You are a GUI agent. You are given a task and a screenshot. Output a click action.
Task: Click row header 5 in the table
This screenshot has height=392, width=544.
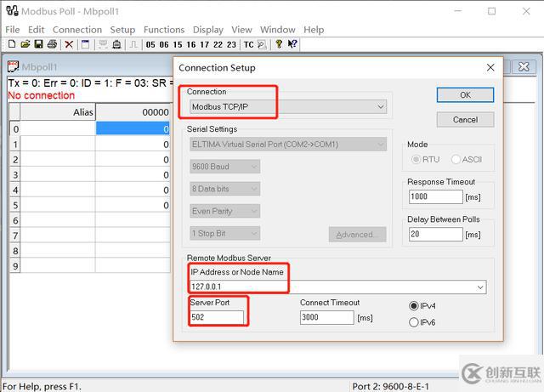(x=15, y=205)
